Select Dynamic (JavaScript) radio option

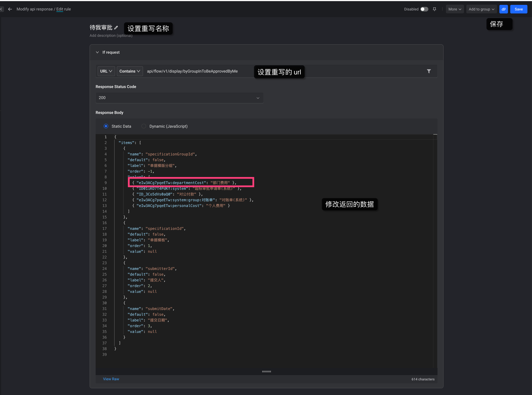[144, 126]
